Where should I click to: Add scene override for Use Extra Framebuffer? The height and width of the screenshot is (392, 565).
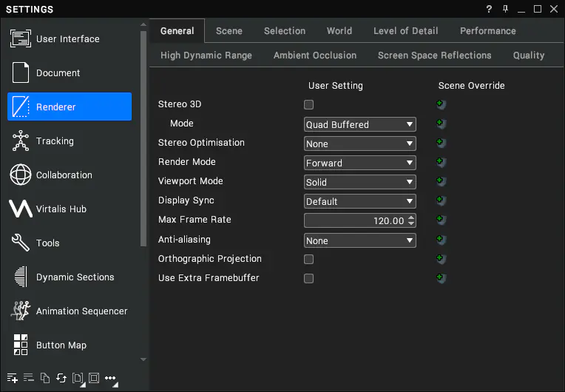[441, 278]
